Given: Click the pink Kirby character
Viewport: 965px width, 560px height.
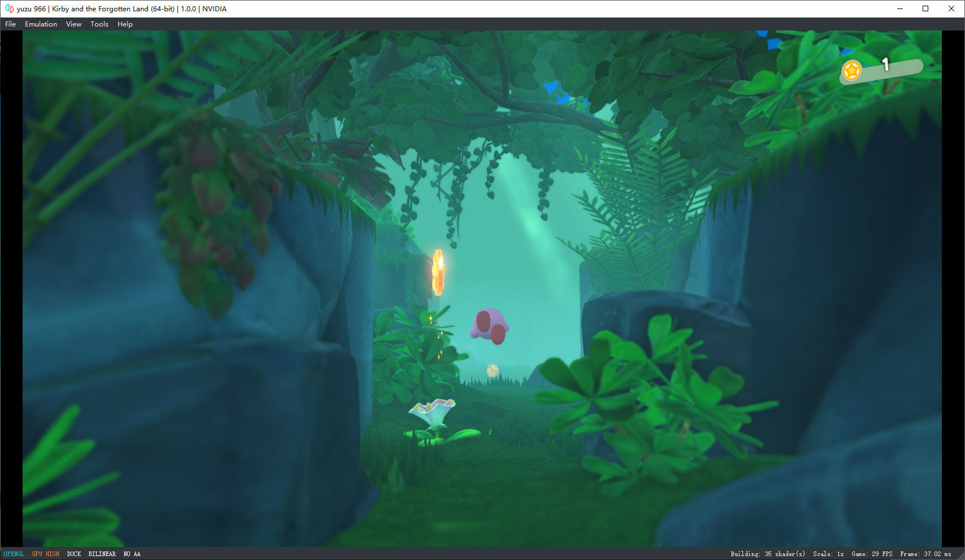Looking at the screenshot, I should tap(490, 326).
